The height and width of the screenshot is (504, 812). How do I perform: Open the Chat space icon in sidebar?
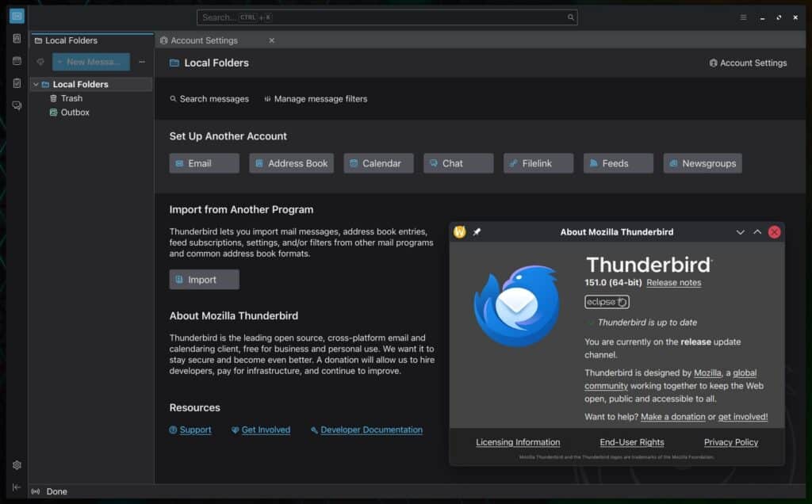17,105
